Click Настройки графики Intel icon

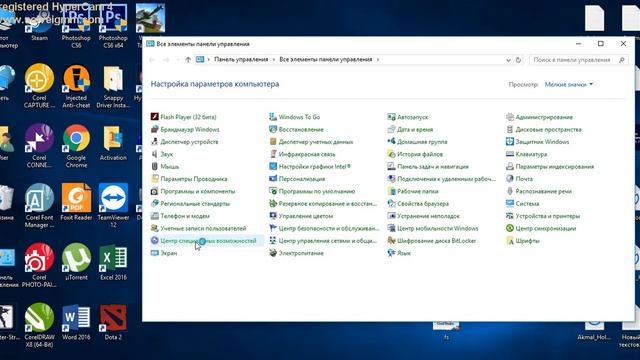click(273, 167)
